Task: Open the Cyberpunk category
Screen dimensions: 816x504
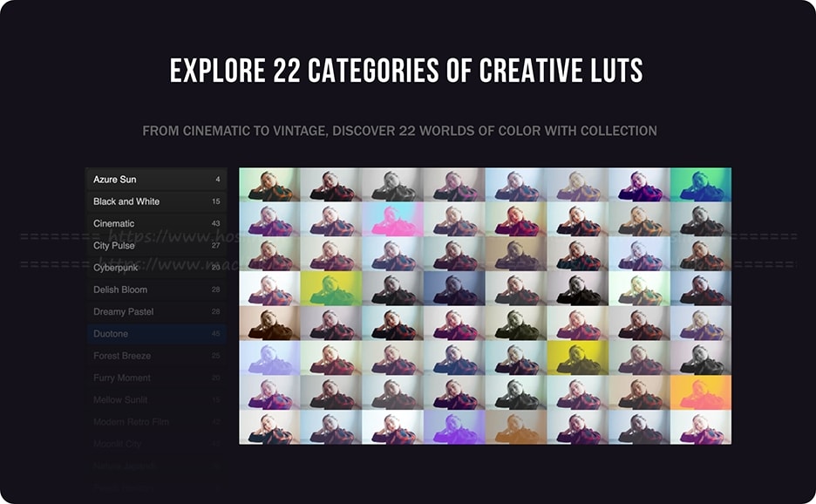Action: [156, 268]
